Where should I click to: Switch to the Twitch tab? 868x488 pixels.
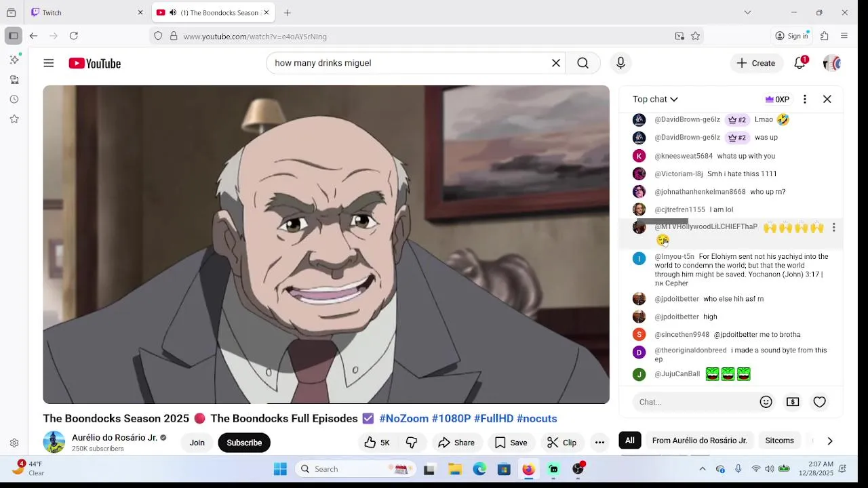[86, 12]
